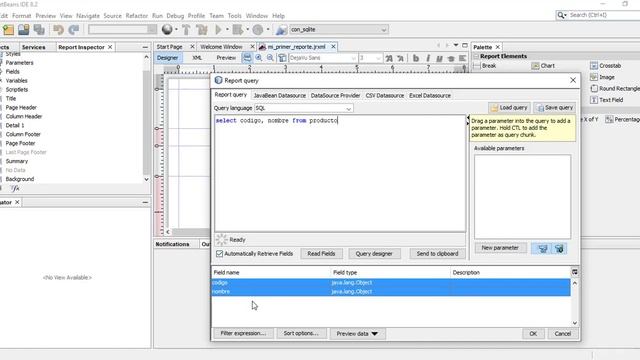The width and height of the screenshot is (640, 360).
Task: Select the Round Rectangle element in Palette
Action: [x=615, y=89]
